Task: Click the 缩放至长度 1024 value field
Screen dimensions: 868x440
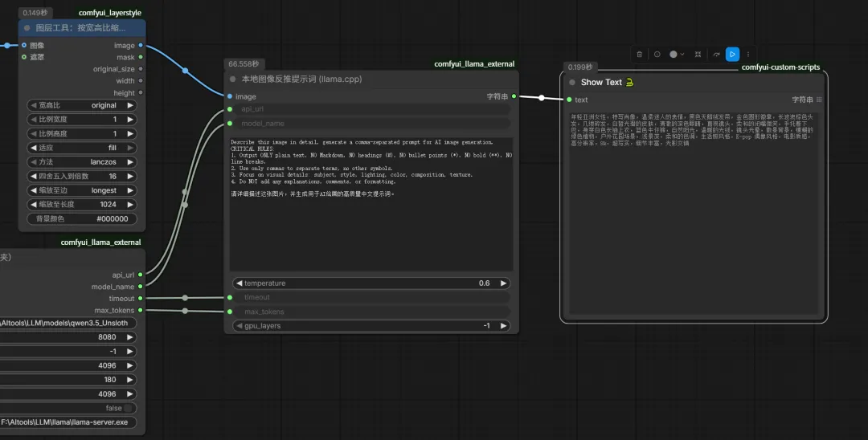Action: [81, 205]
